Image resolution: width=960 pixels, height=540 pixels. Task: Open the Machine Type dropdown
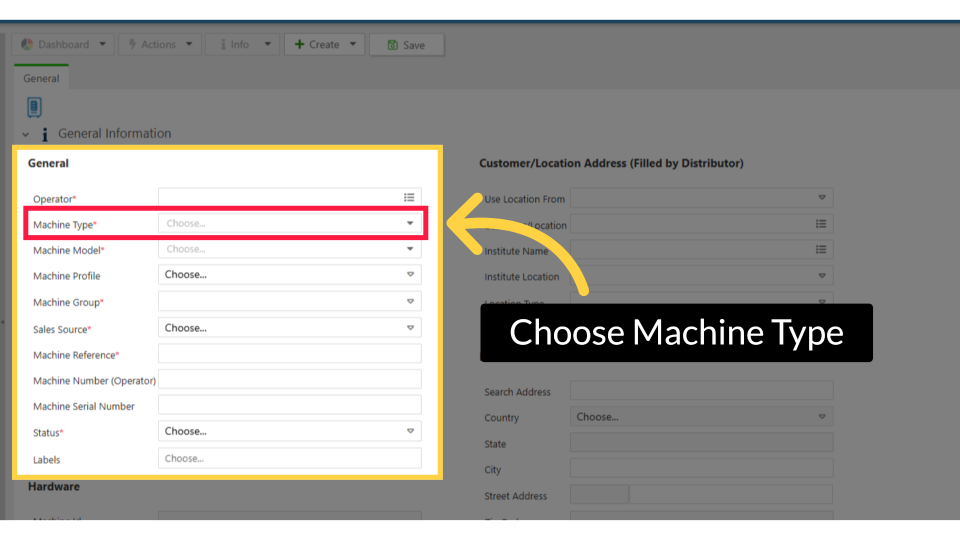point(289,224)
